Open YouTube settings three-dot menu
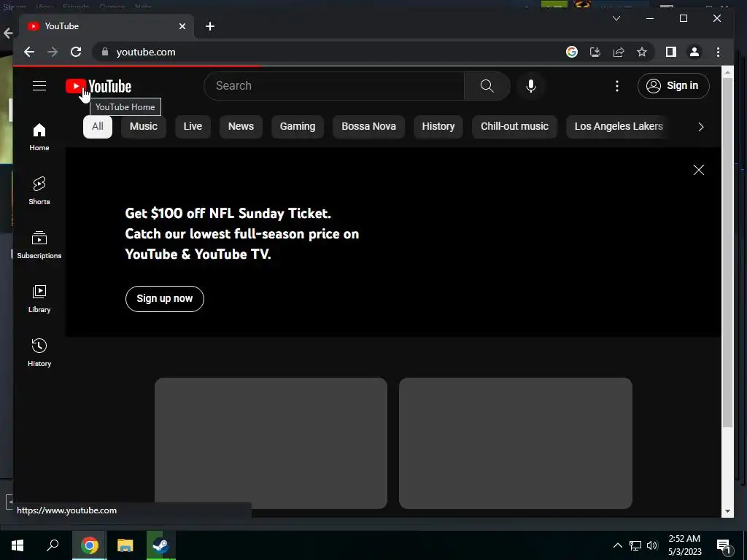The width and height of the screenshot is (747, 560). click(x=617, y=86)
